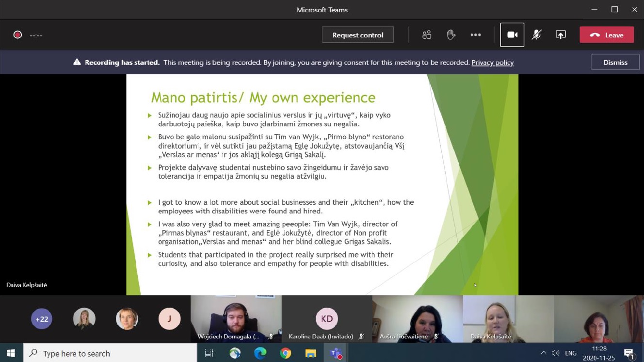Show the +22 additional participants
The height and width of the screenshot is (362, 644).
pos(42,319)
